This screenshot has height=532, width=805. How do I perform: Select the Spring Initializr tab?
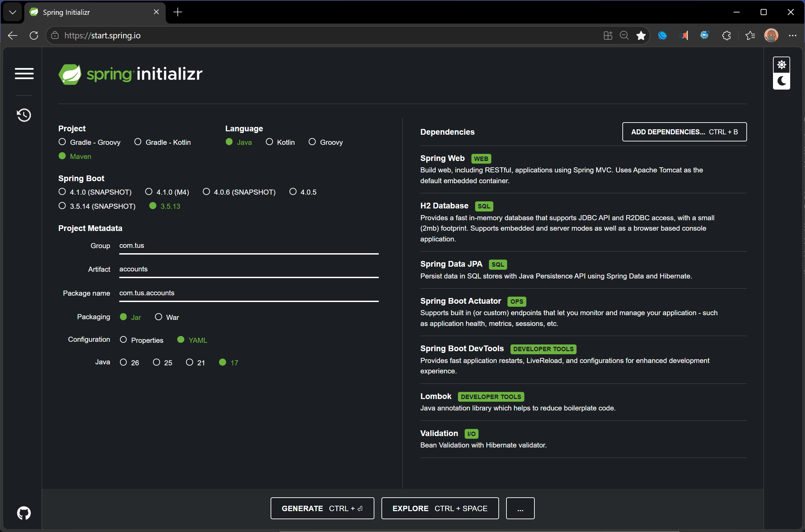click(x=95, y=12)
